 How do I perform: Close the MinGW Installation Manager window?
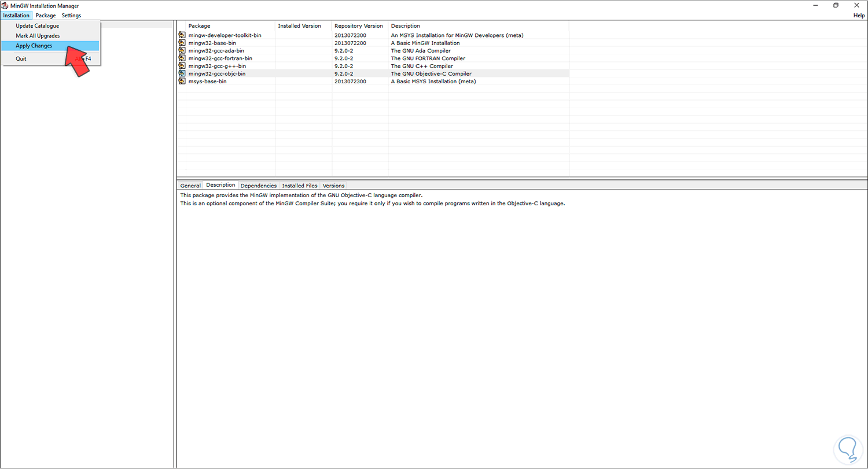pyautogui.click(x=856, y=5)
